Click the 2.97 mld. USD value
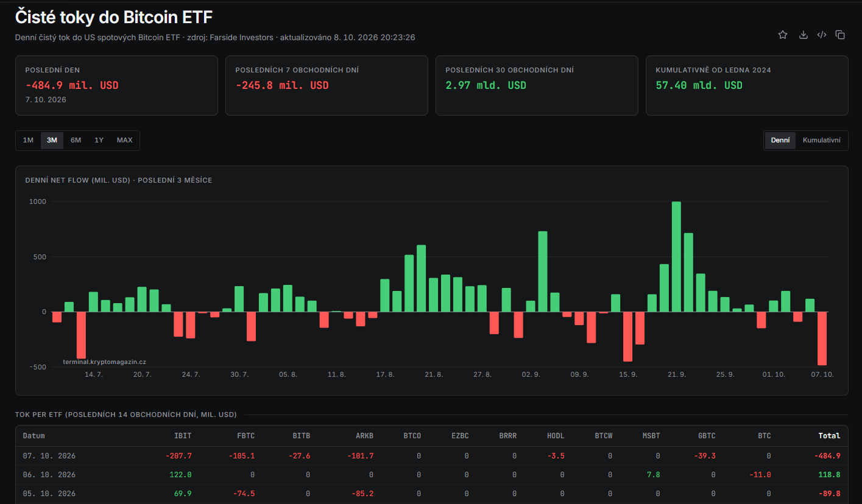862x504 pixels. click(486, 85)
